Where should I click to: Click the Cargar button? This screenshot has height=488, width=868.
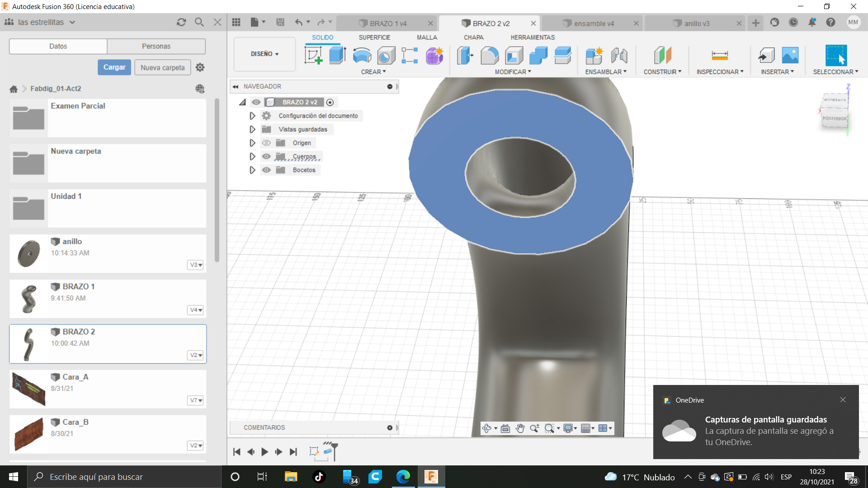[114, 67]
